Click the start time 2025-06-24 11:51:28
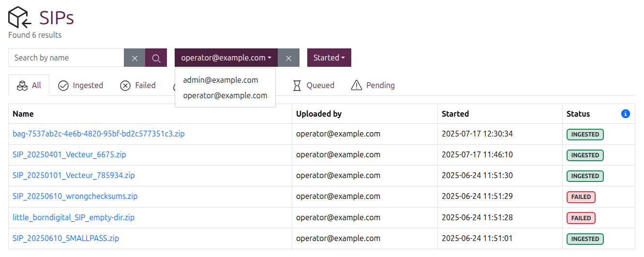This screenshot has width=644, height=257. pos(477,218)
